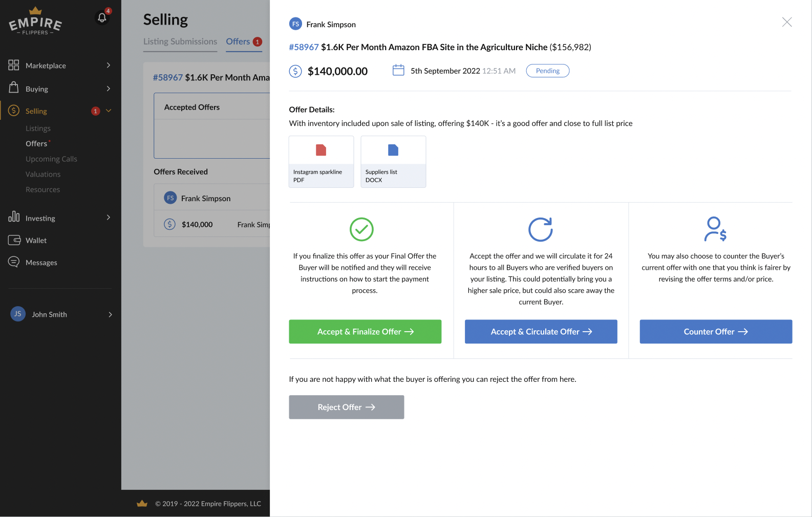This screenshot has width=812, height=517.
Task: Open listing #58967 link in panel title
Action: point(304,47)
